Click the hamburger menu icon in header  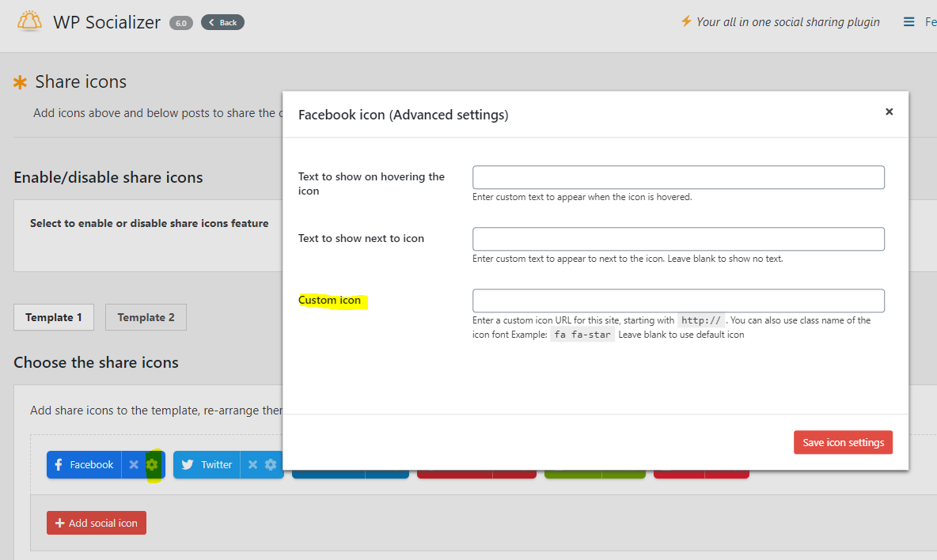tap(909, 22)
